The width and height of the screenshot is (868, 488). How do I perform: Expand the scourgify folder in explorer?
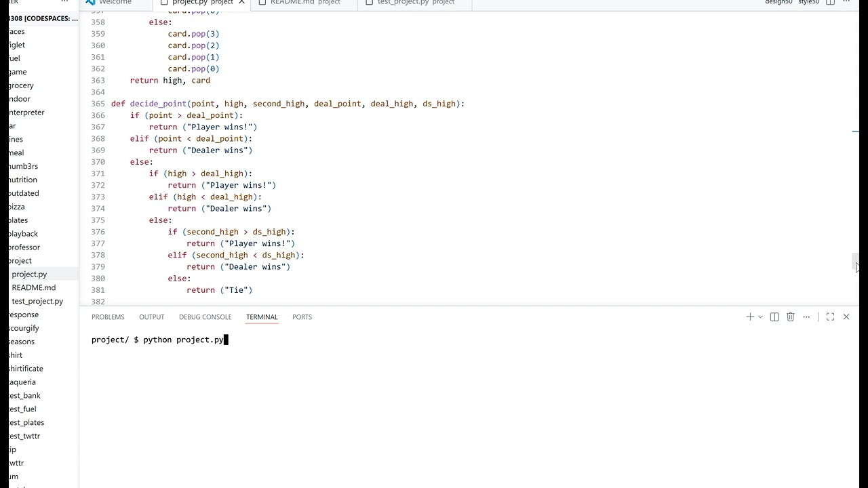pos(24,328)
